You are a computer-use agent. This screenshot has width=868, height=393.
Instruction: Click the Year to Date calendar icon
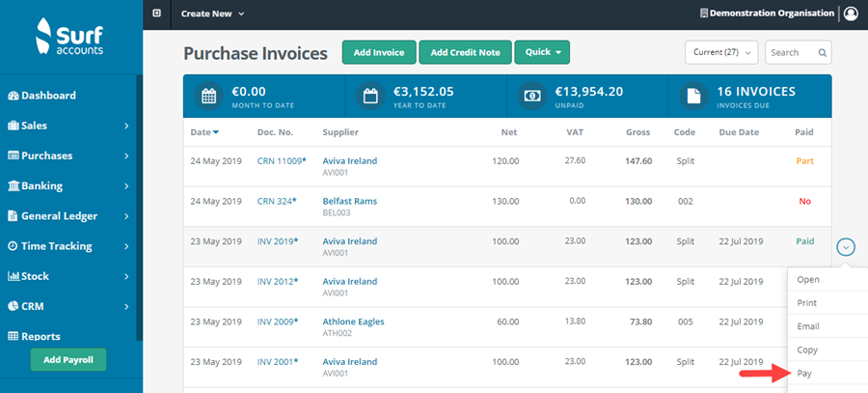pos(369,97)
